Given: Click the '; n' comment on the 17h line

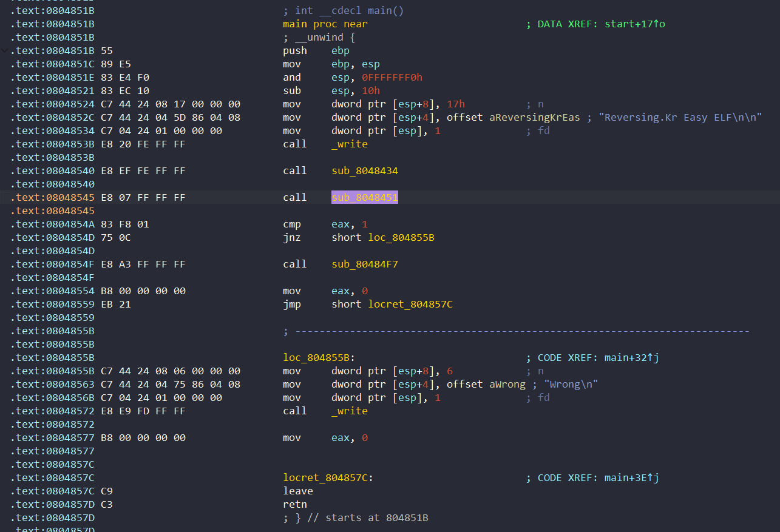Looking at the screenshot, I should pyautogui.click(x=535, y=104).
